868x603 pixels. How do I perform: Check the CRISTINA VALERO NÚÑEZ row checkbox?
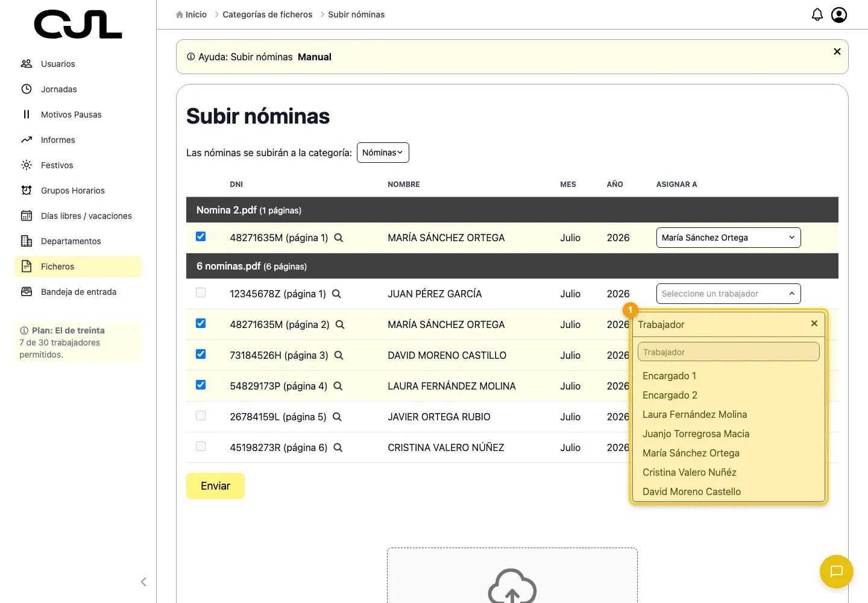pos(201,446)
